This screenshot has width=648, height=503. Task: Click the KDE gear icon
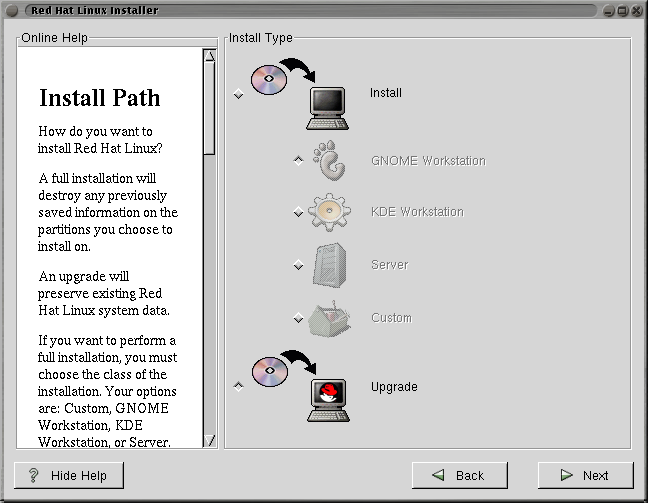point(329,212)
